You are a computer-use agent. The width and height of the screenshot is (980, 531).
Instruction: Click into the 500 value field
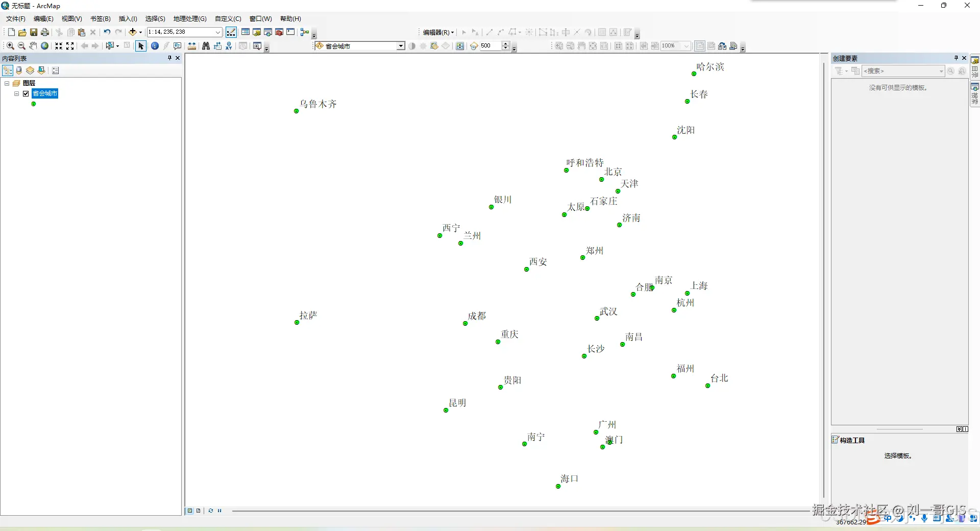(x=491, y=46)
